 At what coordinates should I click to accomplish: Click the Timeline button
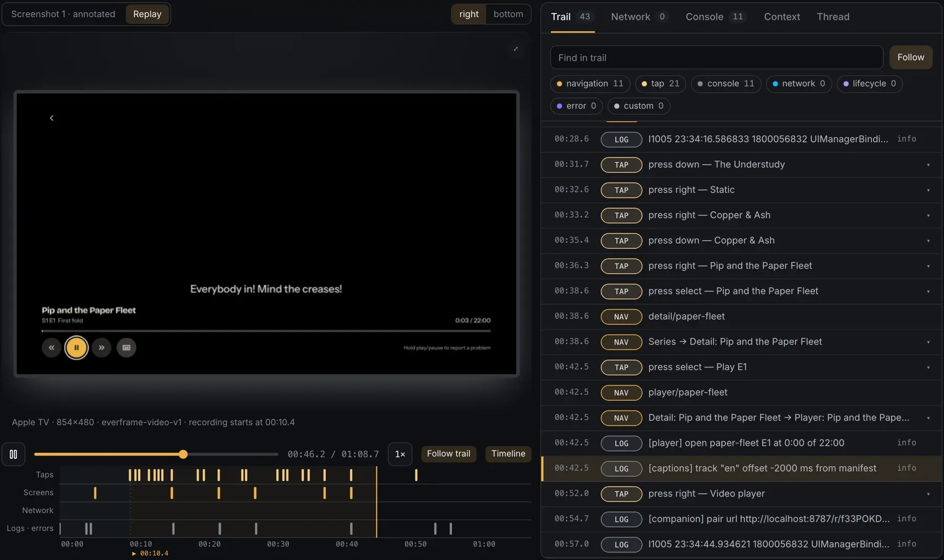(508, 454)
